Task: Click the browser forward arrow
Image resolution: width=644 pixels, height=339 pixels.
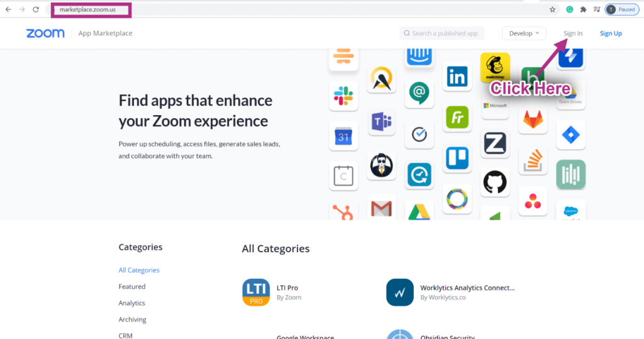Action: [x=22, y=9]
